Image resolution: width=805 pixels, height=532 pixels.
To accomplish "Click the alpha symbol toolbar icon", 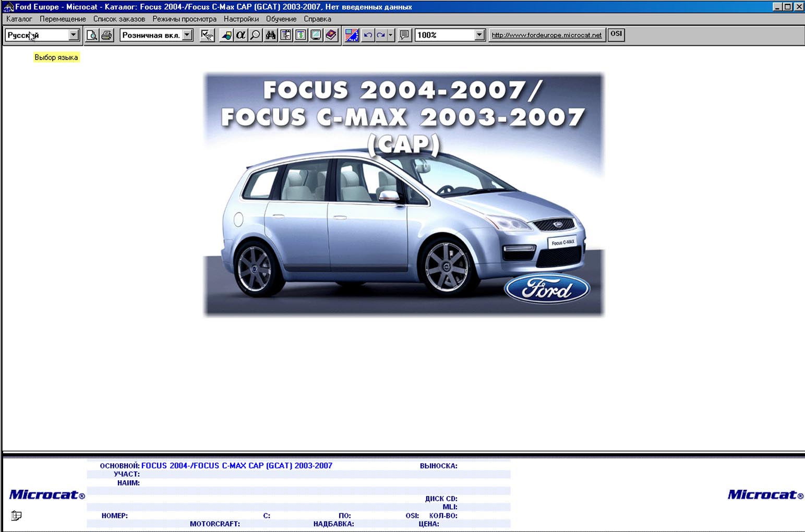I will (241, 35).
